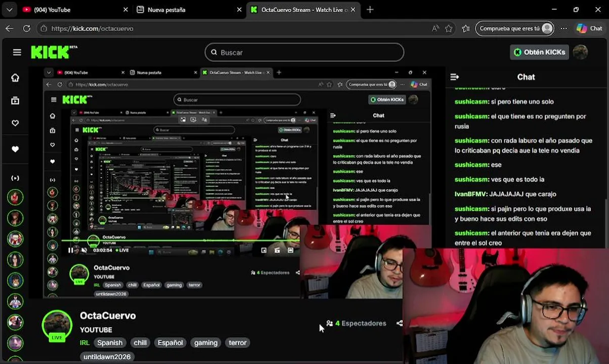Click the share icon beside Espectadores
609x364 pixels.
tap(399, 323)
